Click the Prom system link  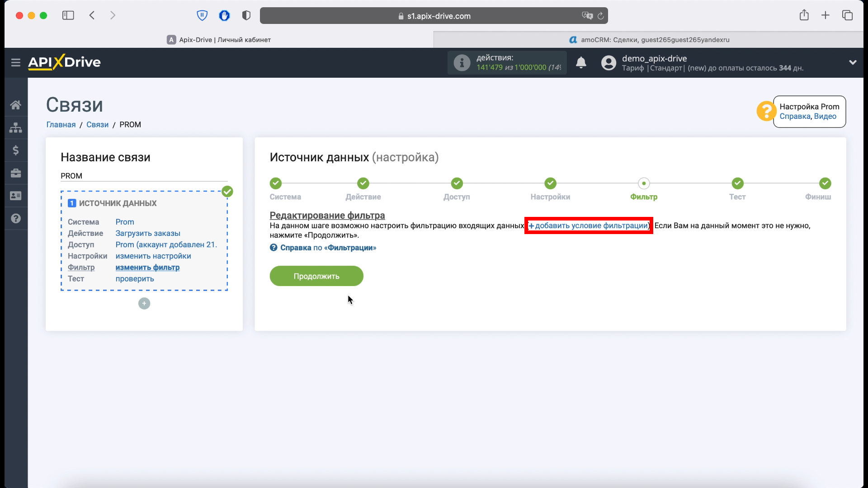pyautogui.click(x=125, y=222)
